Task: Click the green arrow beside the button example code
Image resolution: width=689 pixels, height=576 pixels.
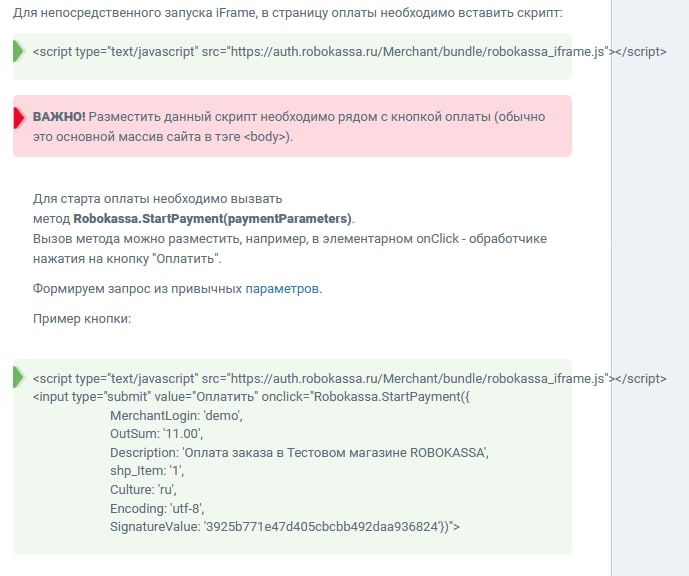Action: pyautogui.click(x=19, y=377)
